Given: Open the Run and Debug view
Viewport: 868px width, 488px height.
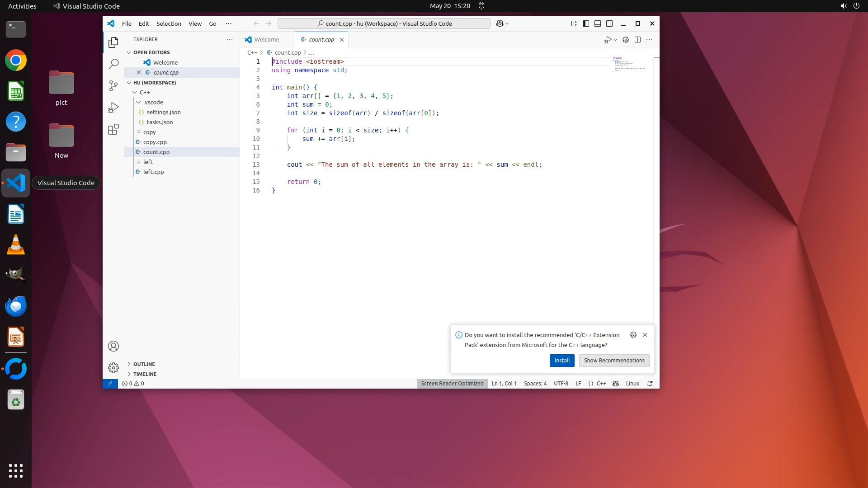Looking at the screenshot, I should [113, 108].
